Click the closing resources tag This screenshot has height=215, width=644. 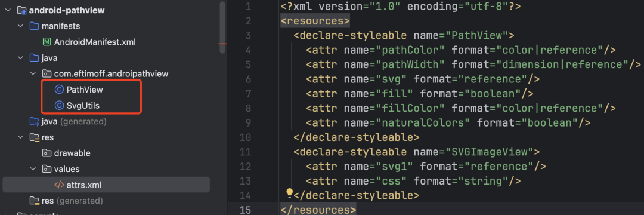318,210
